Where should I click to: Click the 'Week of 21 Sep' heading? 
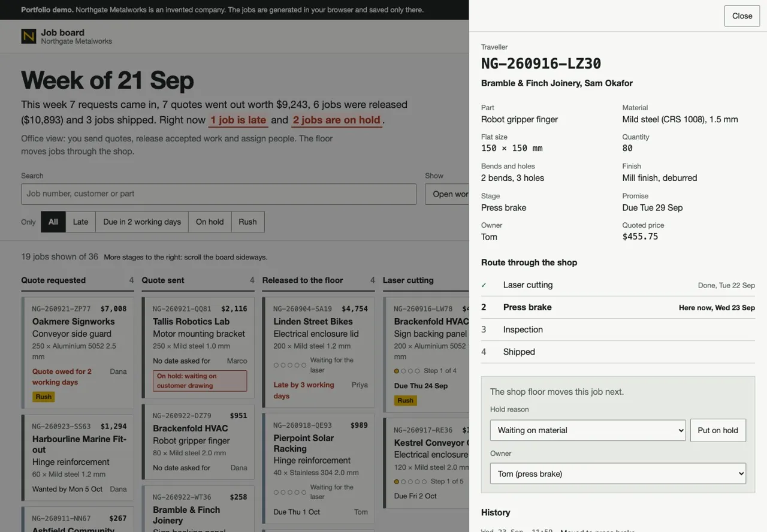point(108,80)
